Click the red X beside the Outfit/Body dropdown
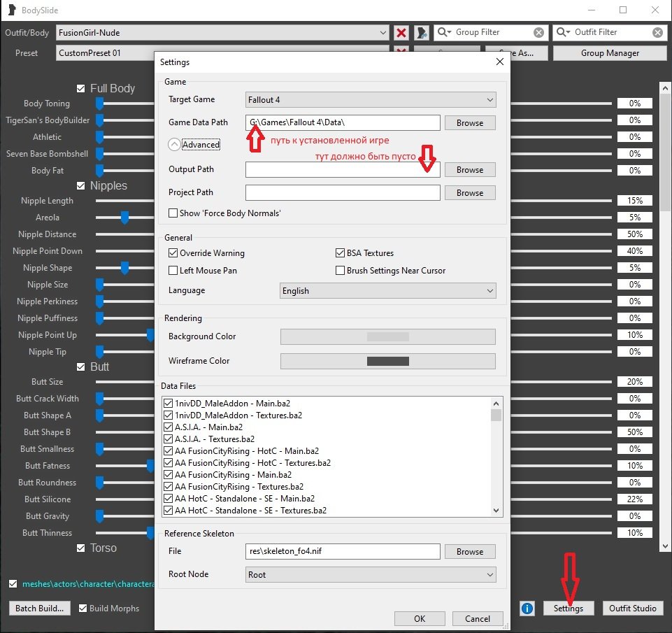This screenshot has height=633, width=672. pyautogui.click(x=401, y=33)
